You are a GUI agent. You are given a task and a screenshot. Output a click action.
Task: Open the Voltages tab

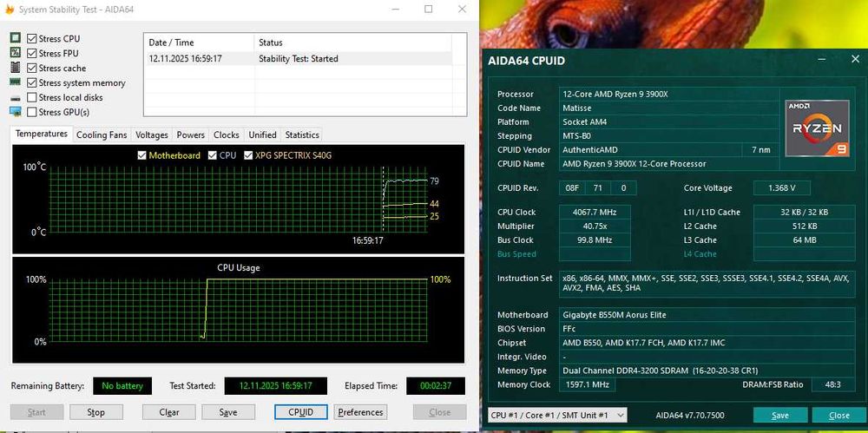point(152,135)
